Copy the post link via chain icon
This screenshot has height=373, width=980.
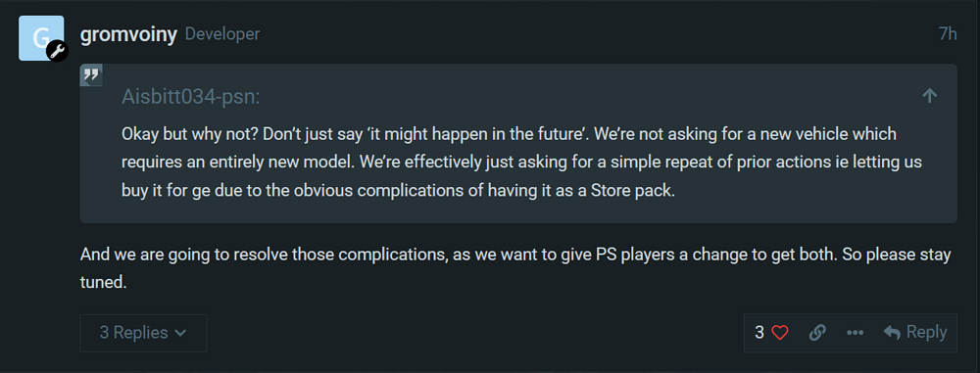(x=816, y=333)
